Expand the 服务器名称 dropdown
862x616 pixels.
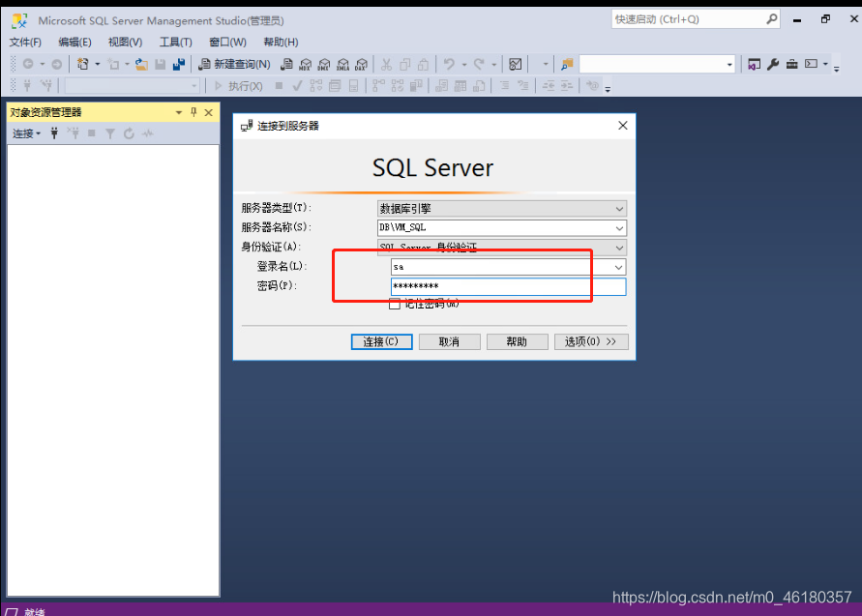pyautogui.click(x=619, y=228)
